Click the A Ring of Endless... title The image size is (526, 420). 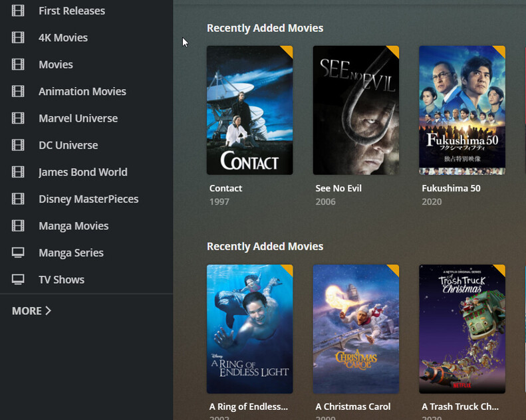249,407
